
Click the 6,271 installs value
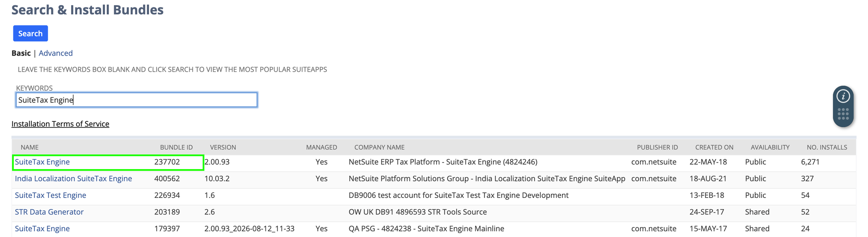coord(810,162)
